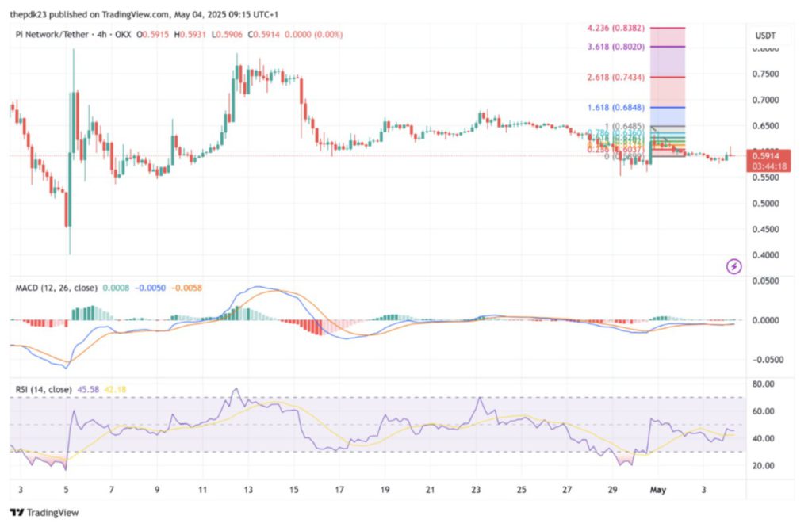This screenshot has height=527, width=812.
Task: Click the 0.0500 MACD axis label
Action: [765, 281]
